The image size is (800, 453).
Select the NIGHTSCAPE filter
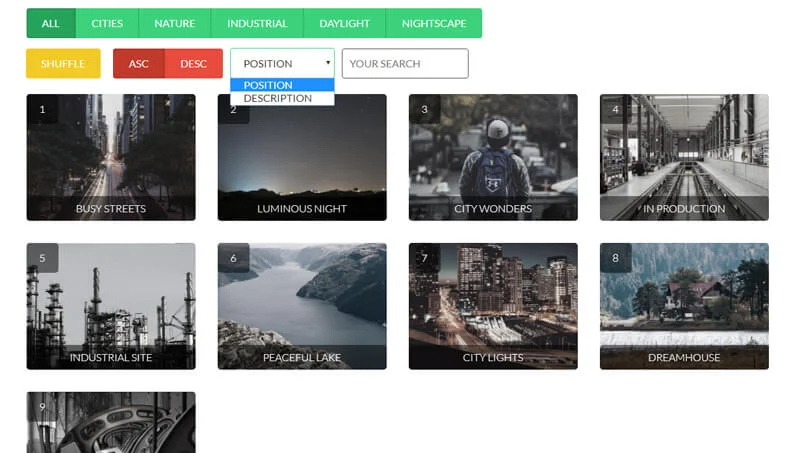433,23
